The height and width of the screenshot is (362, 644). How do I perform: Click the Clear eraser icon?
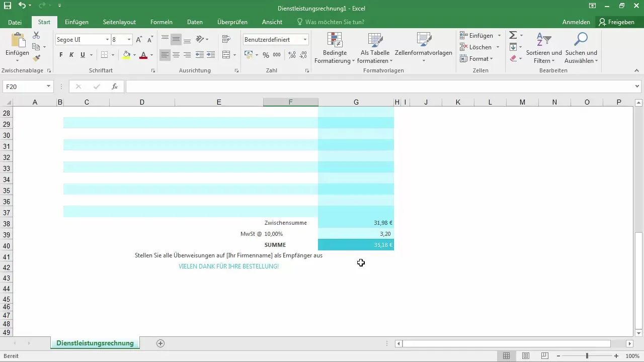513,58
